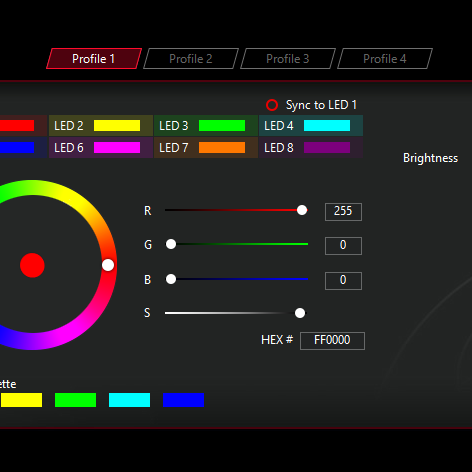Switch to the Profile 1 tab
The width and height of the screenshot is (472, 472).
click(x=94, y=59)
